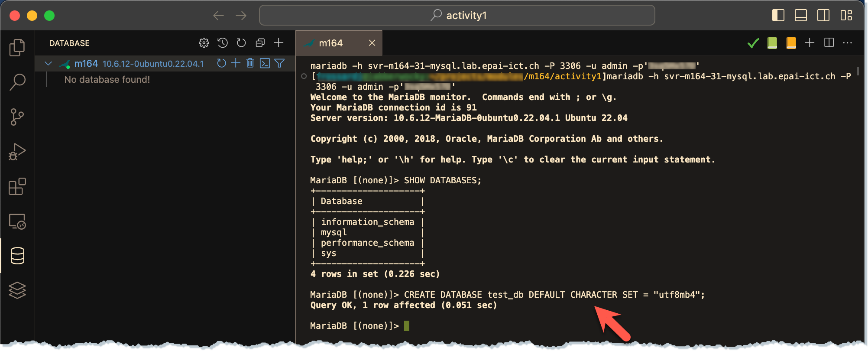This screenshot has width=868, height=351.
Task: Click the green checkmark in editor toolbar
Action: click(753, 43)
